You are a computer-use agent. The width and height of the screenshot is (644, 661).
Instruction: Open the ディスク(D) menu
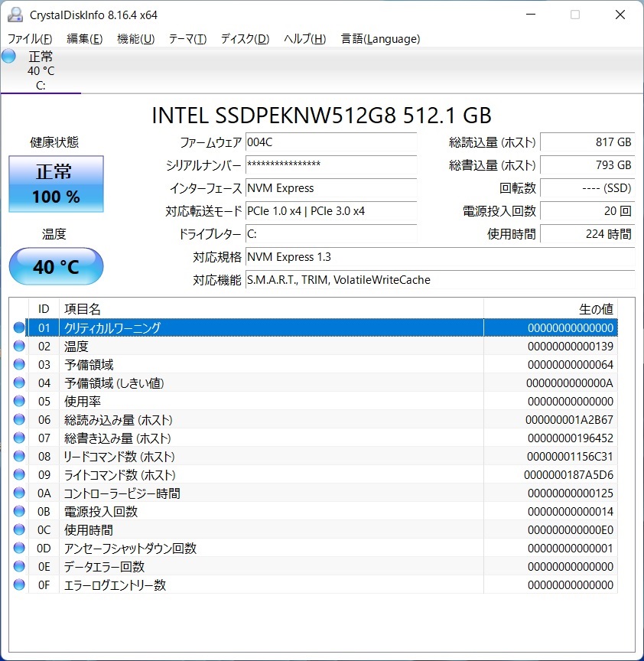tap(245, 39)
